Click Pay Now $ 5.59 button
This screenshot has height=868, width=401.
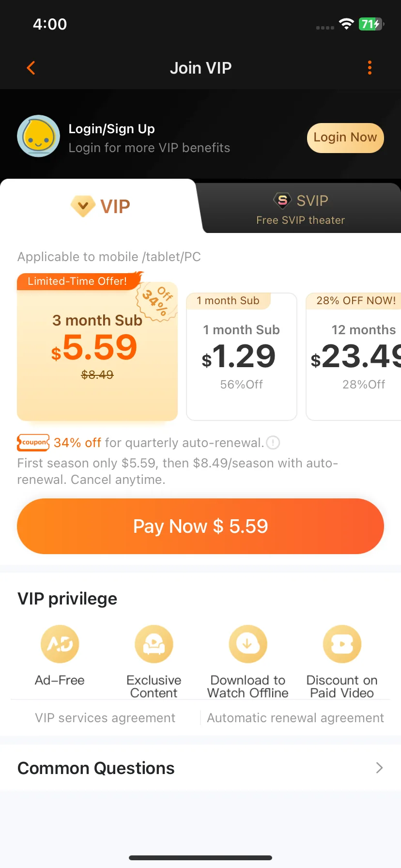point(200,527)
